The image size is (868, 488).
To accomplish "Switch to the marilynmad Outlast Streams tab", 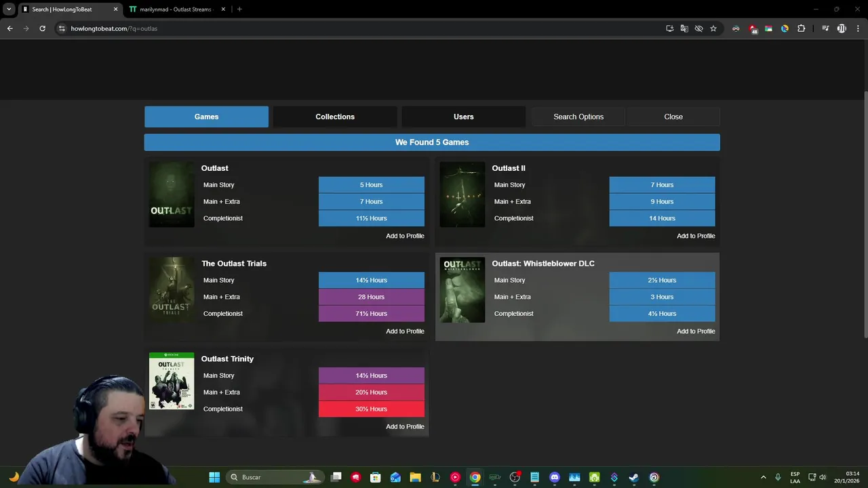I will click(x=177, y=9).
